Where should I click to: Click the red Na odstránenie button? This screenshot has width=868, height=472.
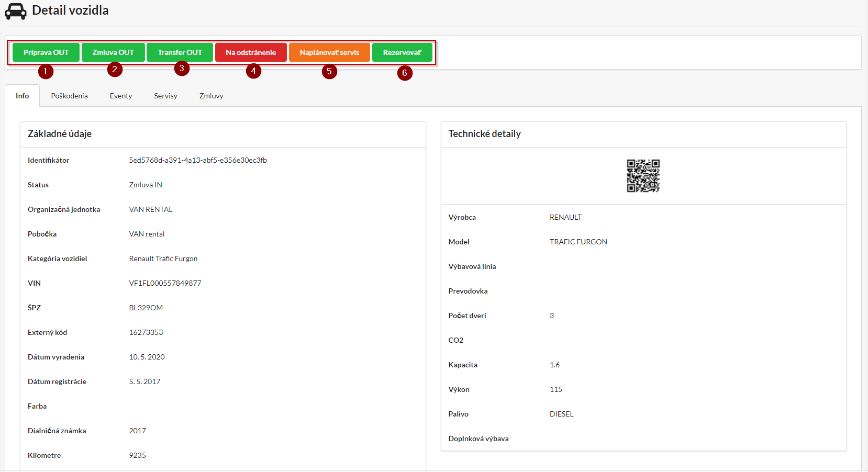coord(251,52)
